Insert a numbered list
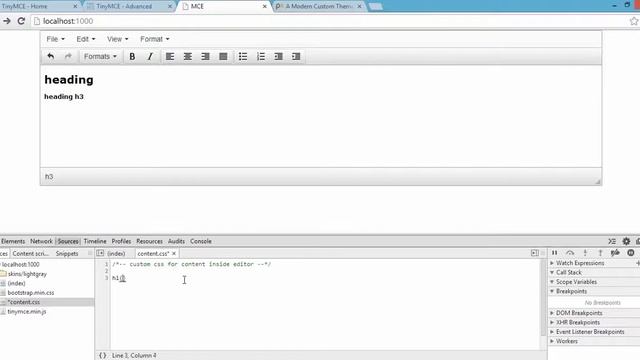 261,56
